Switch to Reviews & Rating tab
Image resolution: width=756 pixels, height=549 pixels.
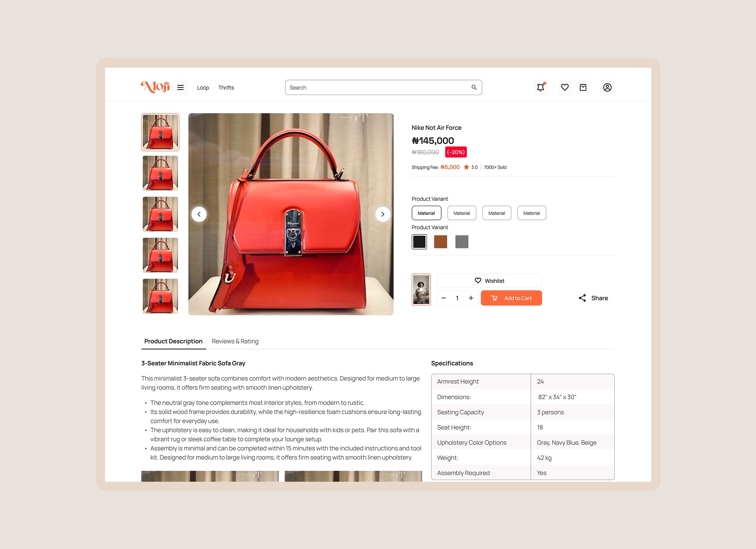235,341
